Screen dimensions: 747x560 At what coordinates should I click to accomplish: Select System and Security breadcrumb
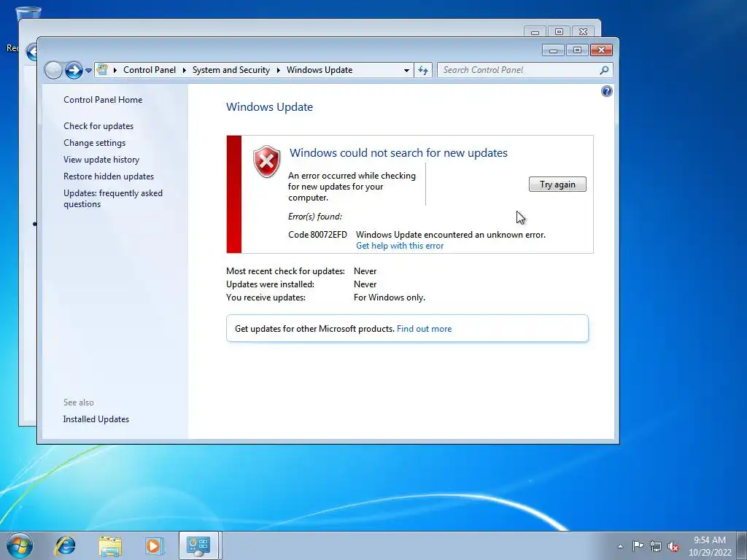[231, 70]
